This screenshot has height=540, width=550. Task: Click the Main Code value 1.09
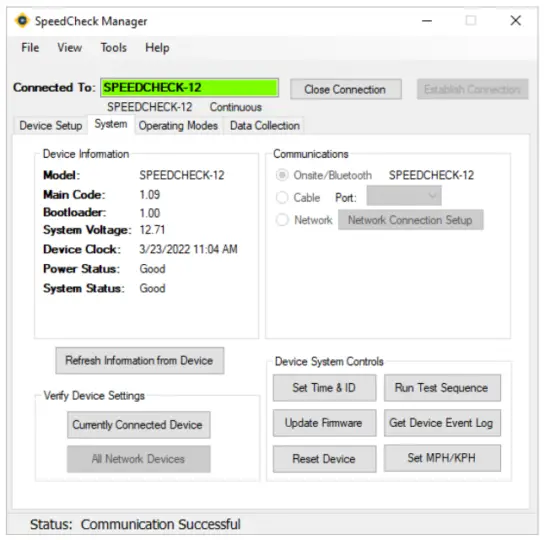pos(150,195)
